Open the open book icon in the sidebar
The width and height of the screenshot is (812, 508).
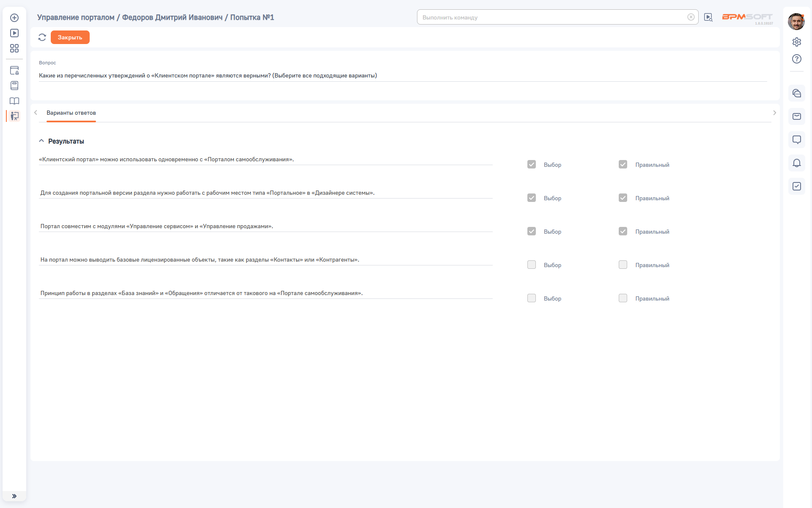point(14,101)
